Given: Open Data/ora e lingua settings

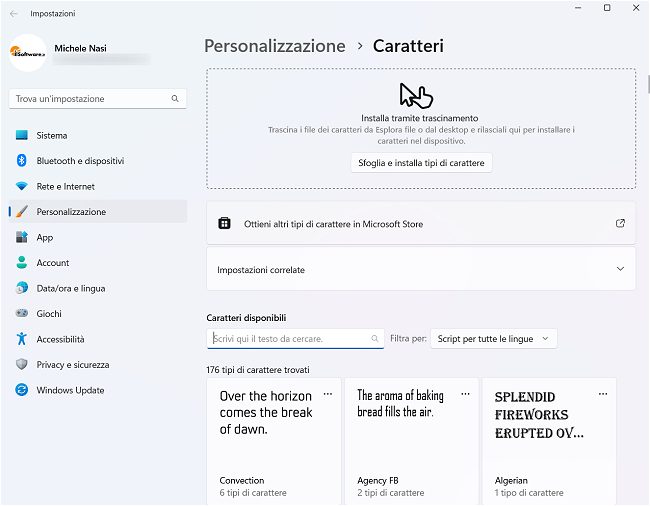Looking at the screenshot, I should point(98,288).
